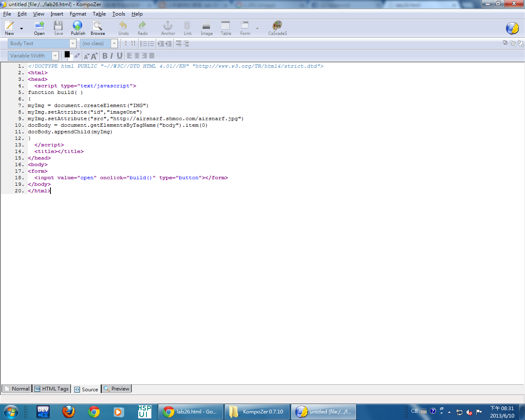Viewport: 525px width, 420px height.
Task: Open the Edit menu
Action: tap(22, 14)
